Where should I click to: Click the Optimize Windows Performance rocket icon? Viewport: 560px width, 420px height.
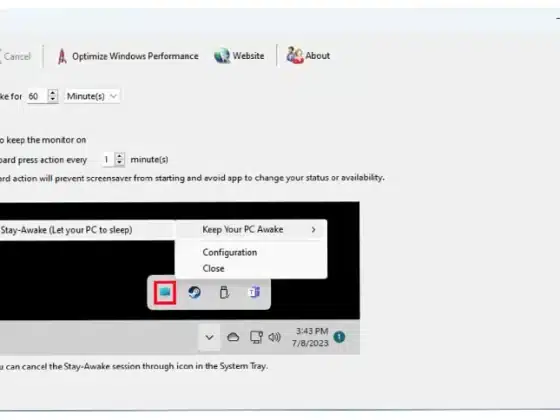(x=62, y=56)
